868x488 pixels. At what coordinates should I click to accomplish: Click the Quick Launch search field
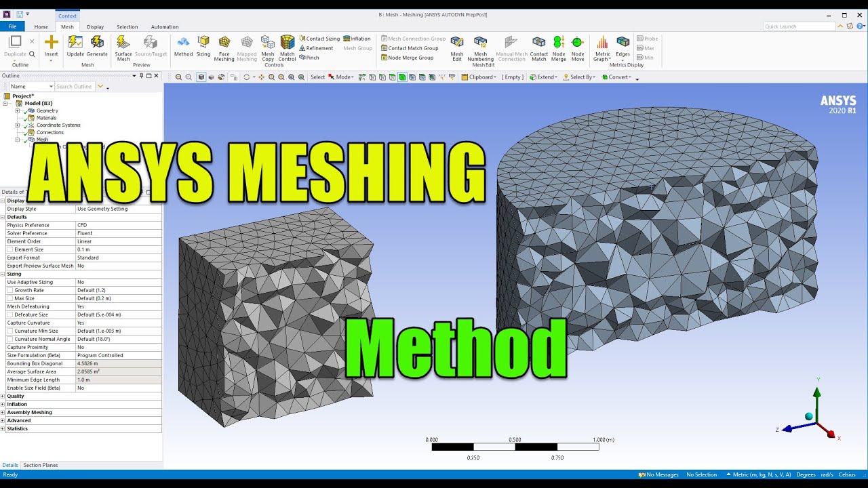pyautogui.click(x=800, y=26)
